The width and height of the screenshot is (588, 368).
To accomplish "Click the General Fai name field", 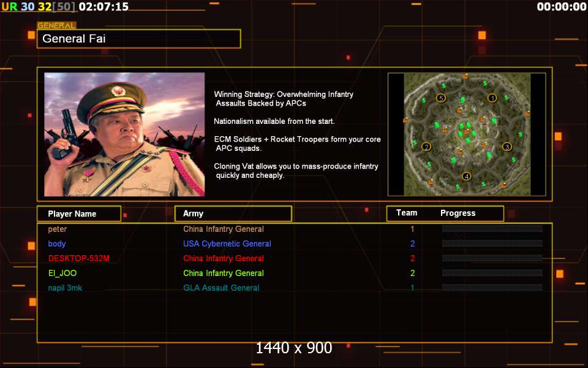I will point(139,39).
